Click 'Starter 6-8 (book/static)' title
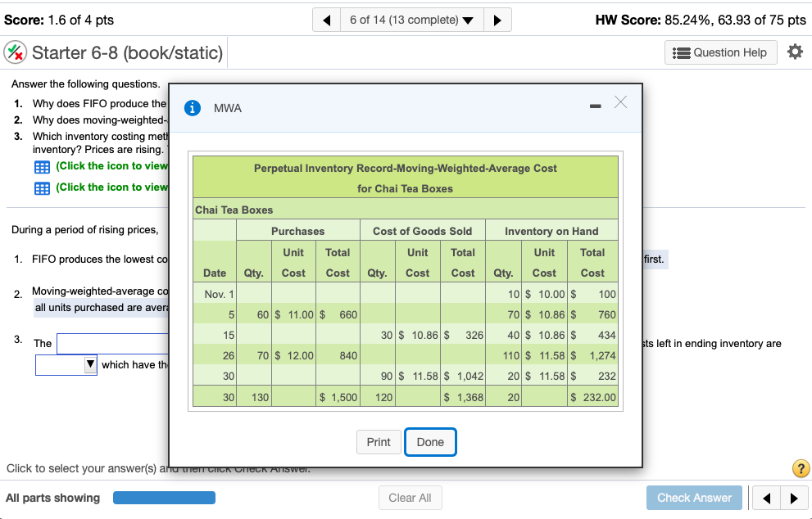This screenshot has width=812, height=519. point(127,52)
